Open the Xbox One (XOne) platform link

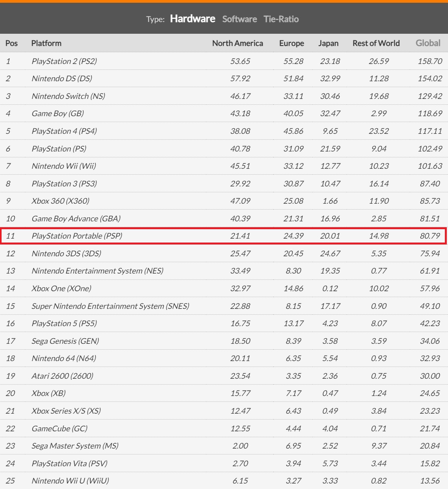61,288
